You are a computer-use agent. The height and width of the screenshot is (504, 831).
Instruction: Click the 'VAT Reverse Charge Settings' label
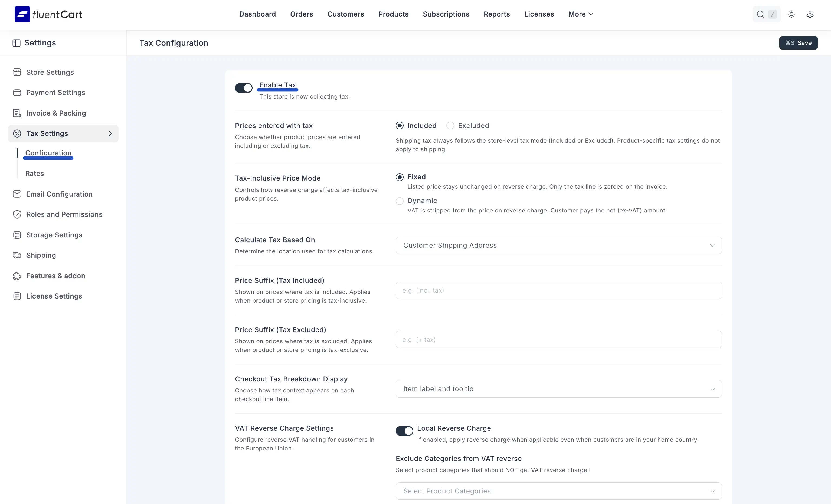click(284, 428)
